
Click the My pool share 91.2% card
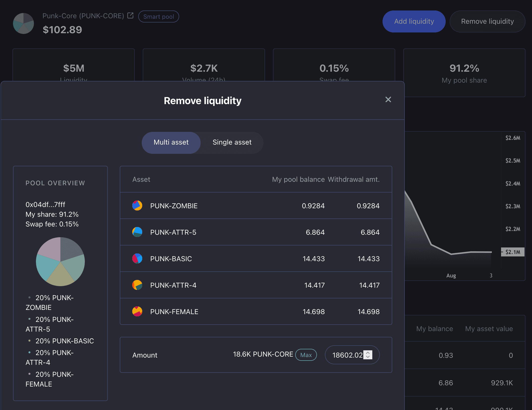[464, 73]
